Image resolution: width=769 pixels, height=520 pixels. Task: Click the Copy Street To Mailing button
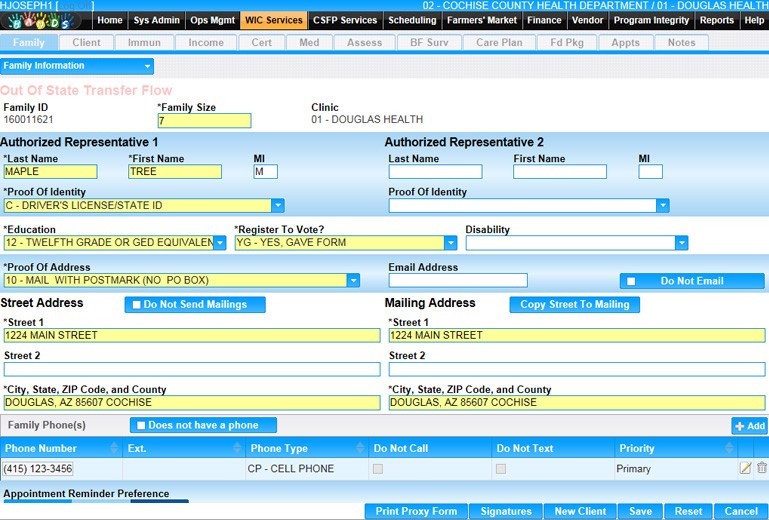(574, 305)
